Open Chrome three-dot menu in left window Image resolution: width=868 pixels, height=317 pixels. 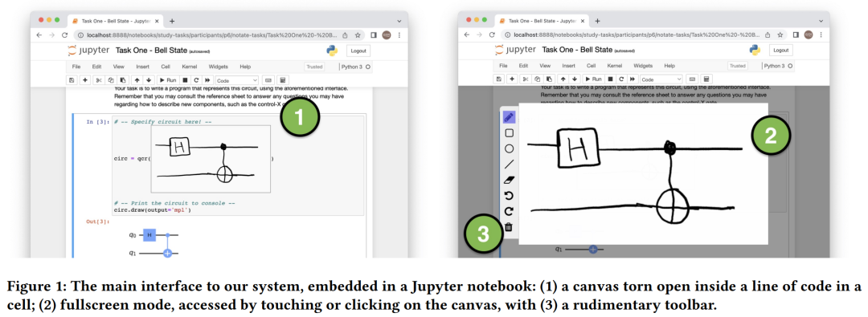(399, 35)
